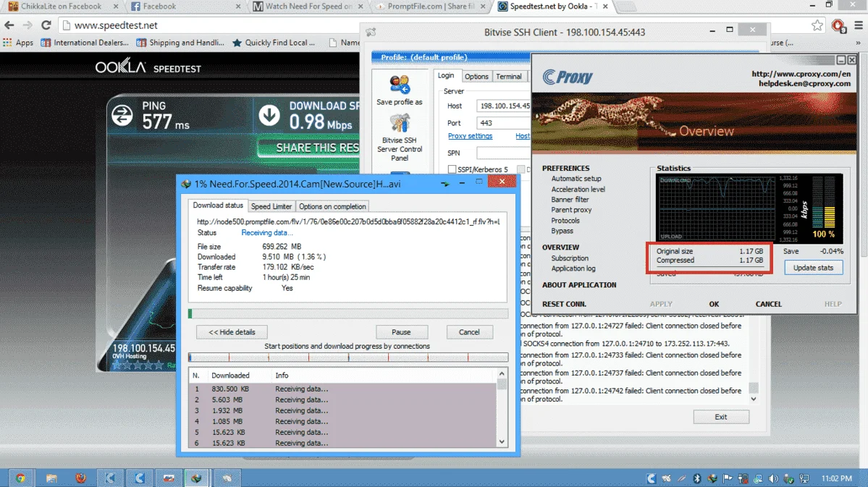This screenshot has height=487, width=868.
Task: Open Firefox from the taskbar
Action: pos(81,478)
